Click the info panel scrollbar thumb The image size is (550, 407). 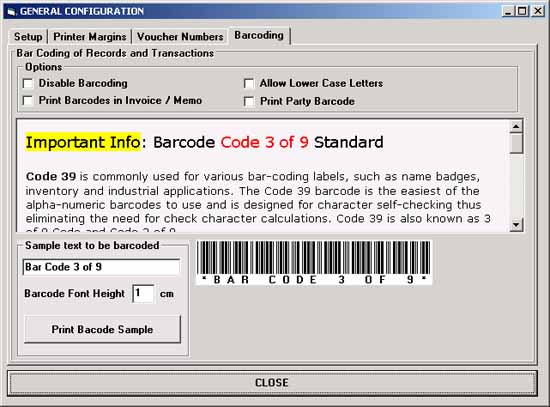coord(516,144)
